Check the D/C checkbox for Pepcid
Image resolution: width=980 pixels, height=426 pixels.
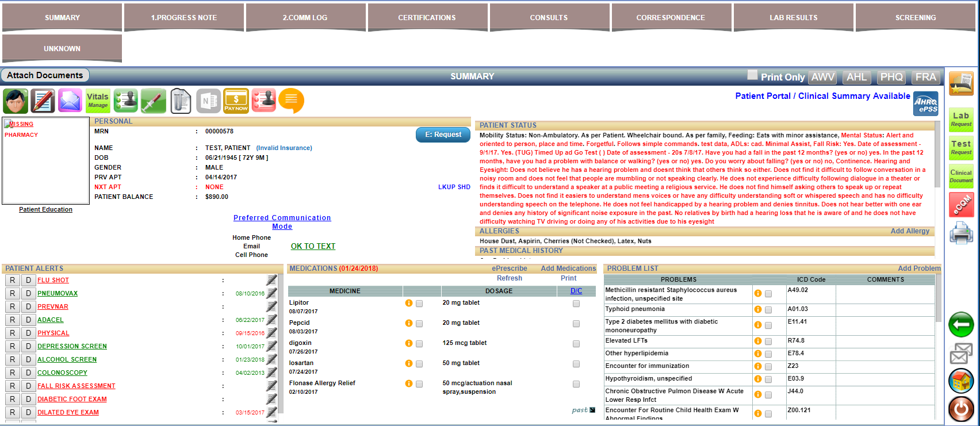pos(576,324)
